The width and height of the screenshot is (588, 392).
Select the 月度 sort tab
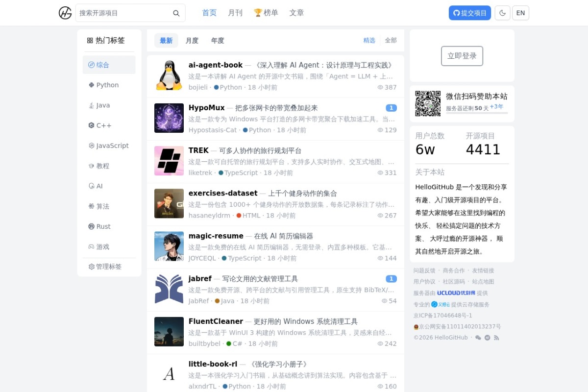click(x=192, y=40)
